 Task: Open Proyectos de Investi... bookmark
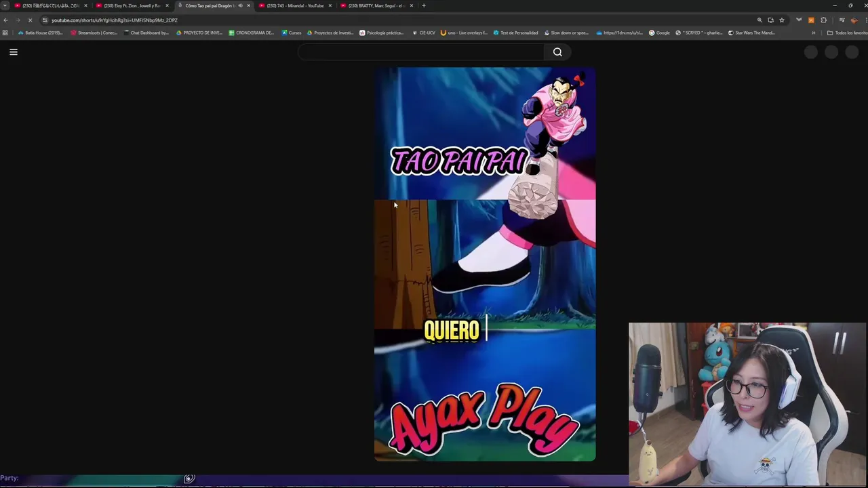[330, 33]
